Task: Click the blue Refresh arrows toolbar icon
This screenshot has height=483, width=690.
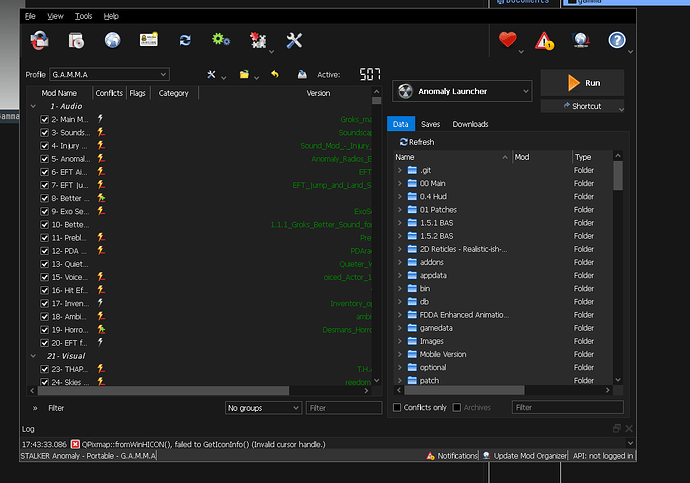Action: tap(185, 40)
